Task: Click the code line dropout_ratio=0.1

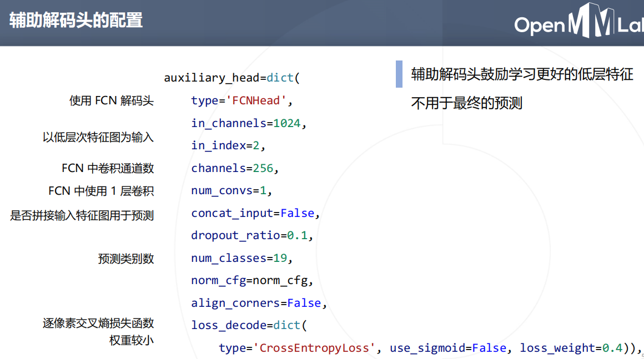Action: [x=252, y=235]
